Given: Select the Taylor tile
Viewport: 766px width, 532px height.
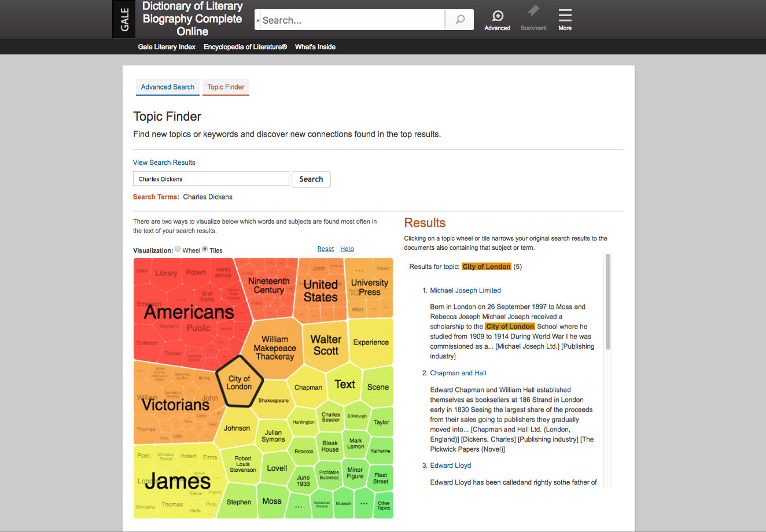Looking at the screenshot, I should click(381, 422).
